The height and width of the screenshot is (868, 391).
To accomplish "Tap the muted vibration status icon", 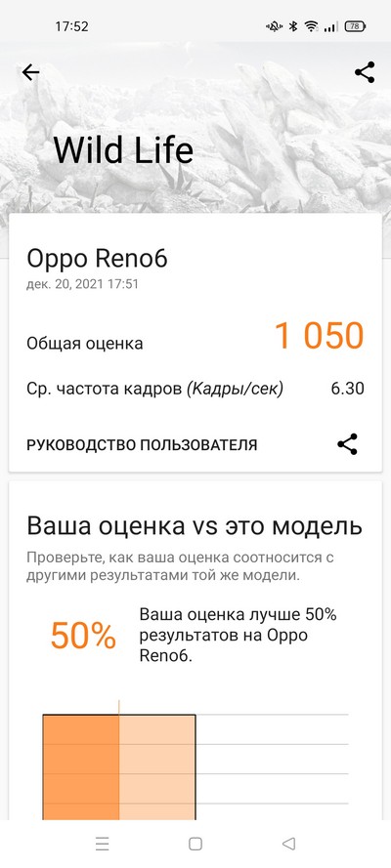I will [x=274, y=26].
